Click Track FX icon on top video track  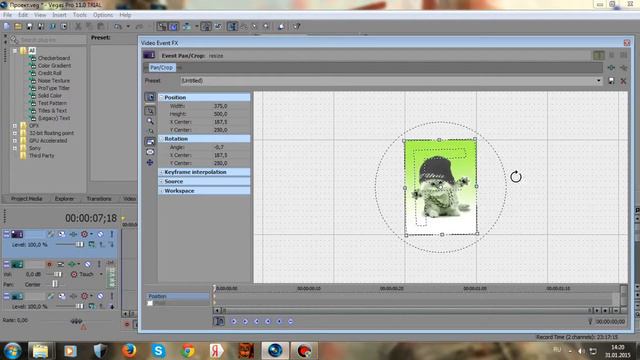[73, 234]
